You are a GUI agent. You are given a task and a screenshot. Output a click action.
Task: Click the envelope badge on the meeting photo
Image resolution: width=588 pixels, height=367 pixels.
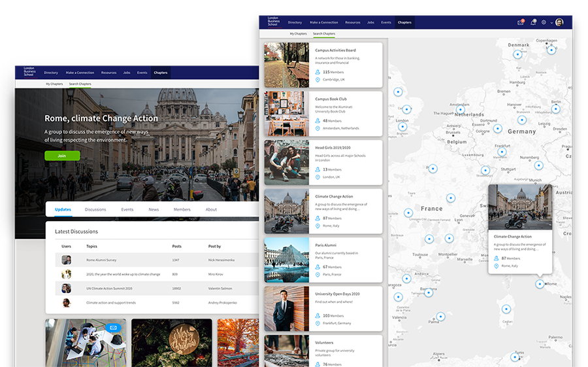(x=113, y=328)
